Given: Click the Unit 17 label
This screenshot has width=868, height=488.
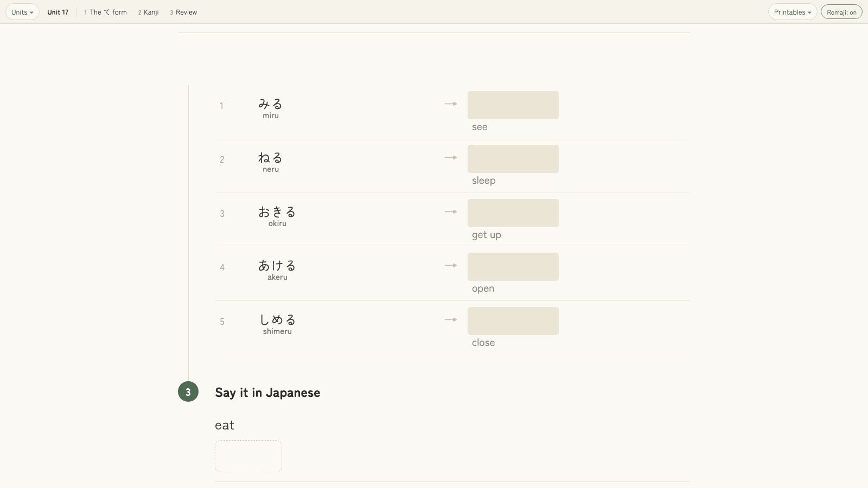Looking at the screenshot, I should [58, 12].
